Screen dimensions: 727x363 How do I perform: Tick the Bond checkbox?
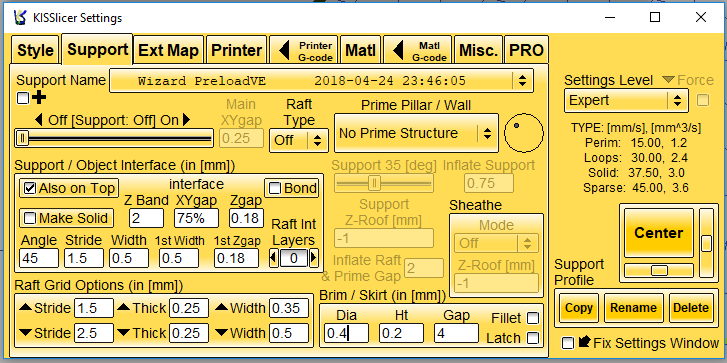click(x=275, y=188)
